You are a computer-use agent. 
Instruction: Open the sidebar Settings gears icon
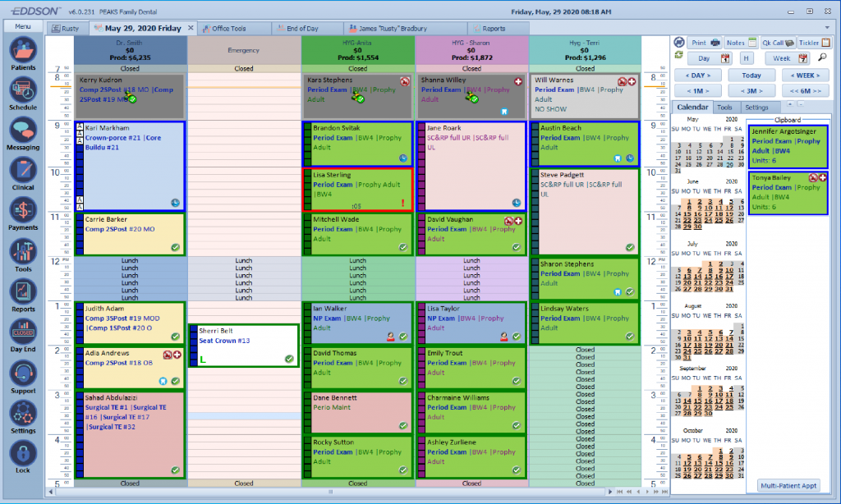(22, 414)
